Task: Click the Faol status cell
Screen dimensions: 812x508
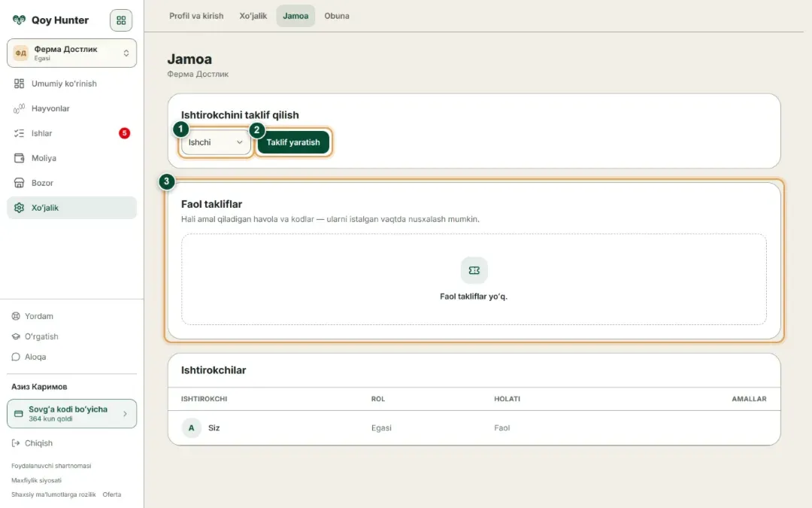Action: [501, 427]
